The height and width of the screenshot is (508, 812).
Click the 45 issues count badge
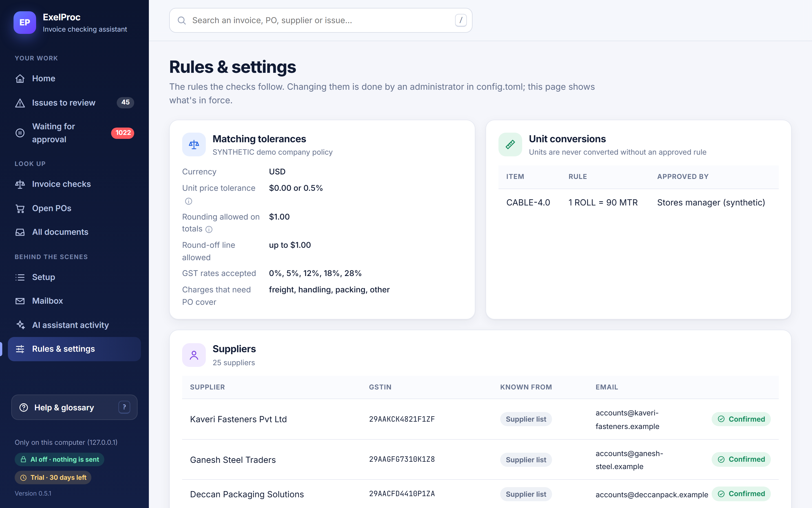point(125,102)
